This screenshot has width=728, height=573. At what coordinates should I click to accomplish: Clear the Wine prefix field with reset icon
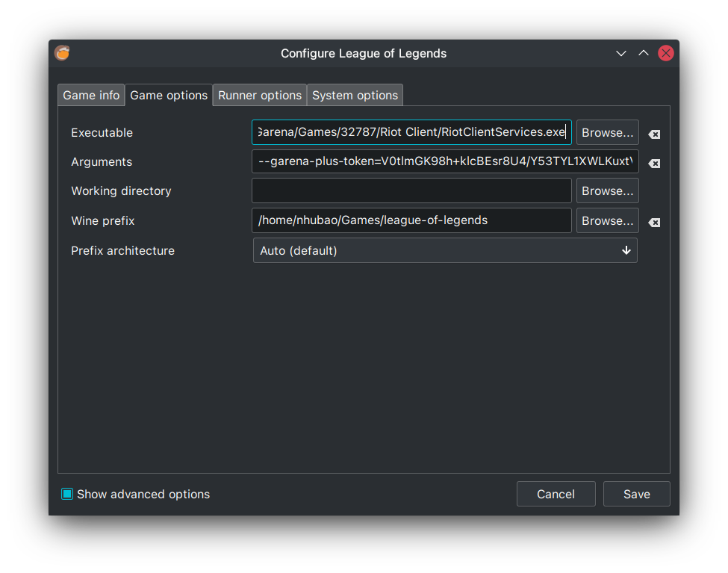point(654,223)
